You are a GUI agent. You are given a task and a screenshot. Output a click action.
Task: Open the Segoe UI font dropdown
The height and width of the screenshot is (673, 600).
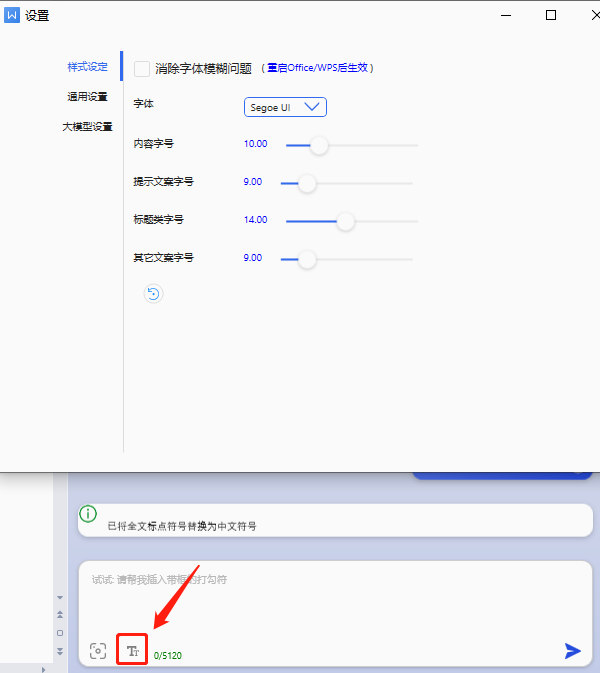tap(285, 106)
